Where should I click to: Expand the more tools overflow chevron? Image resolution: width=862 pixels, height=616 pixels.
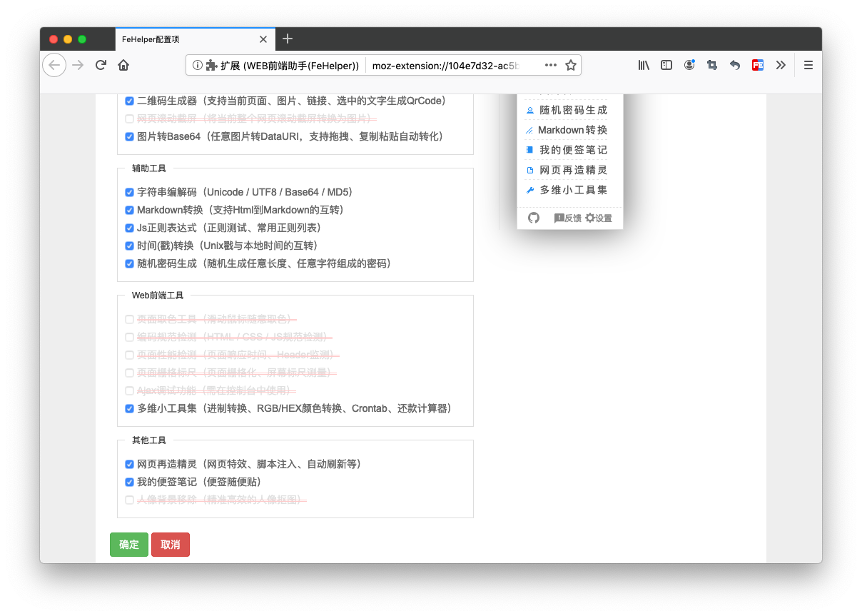point(781,65)
